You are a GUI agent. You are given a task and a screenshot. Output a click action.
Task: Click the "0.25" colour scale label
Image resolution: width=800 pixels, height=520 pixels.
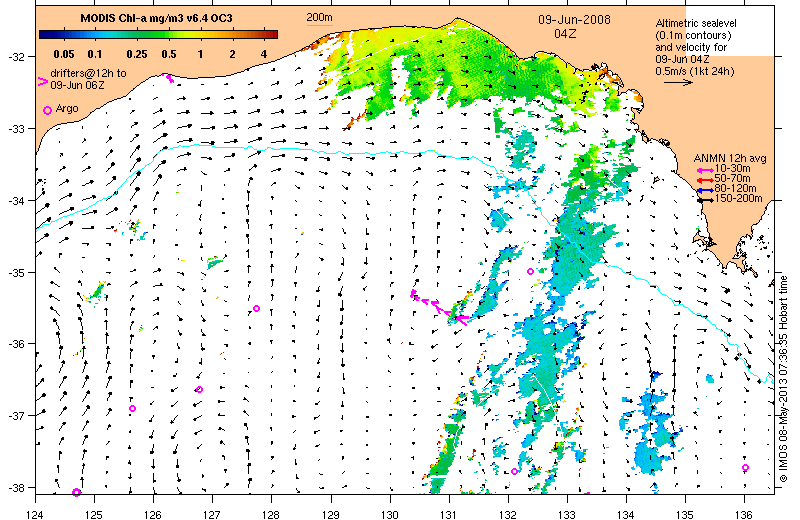(x=137, y=54)
